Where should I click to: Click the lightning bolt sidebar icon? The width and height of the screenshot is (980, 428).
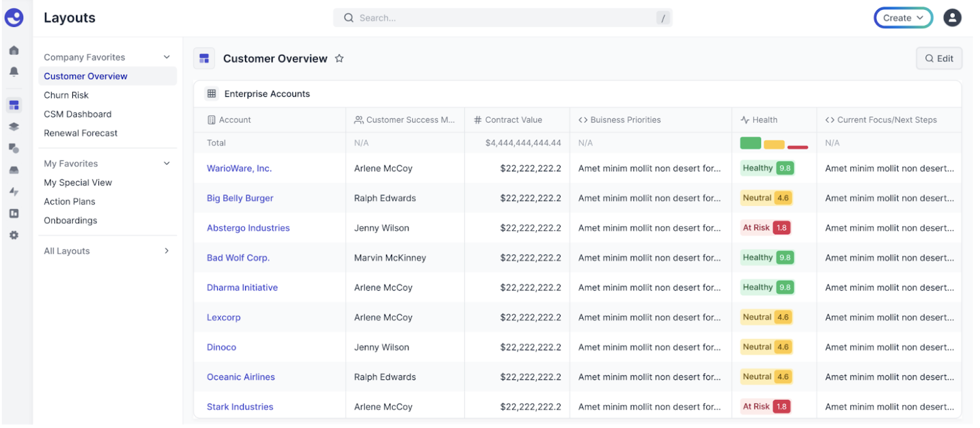click(14, 192)
